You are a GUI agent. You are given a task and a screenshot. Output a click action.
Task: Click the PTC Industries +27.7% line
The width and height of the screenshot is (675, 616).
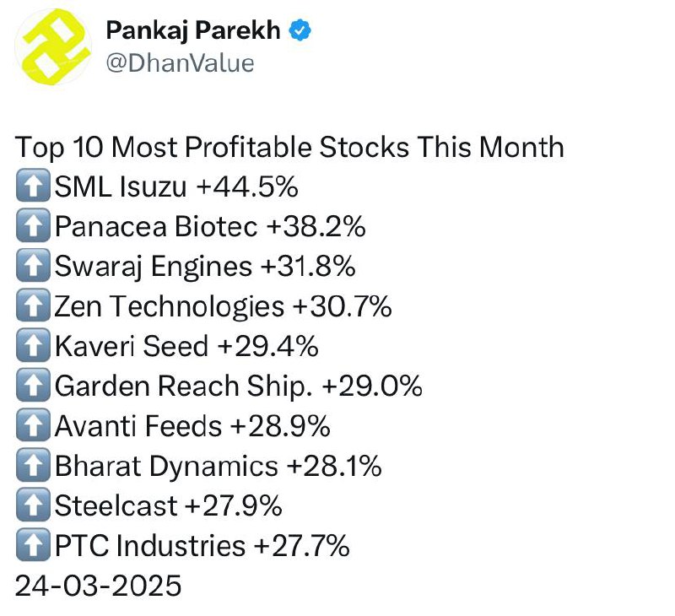coord(202,546)
